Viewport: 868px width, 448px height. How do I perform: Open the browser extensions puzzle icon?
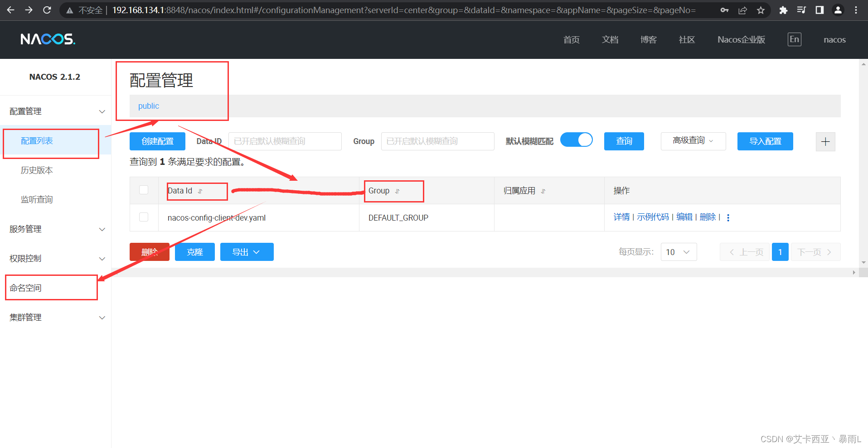pos(783,10)
